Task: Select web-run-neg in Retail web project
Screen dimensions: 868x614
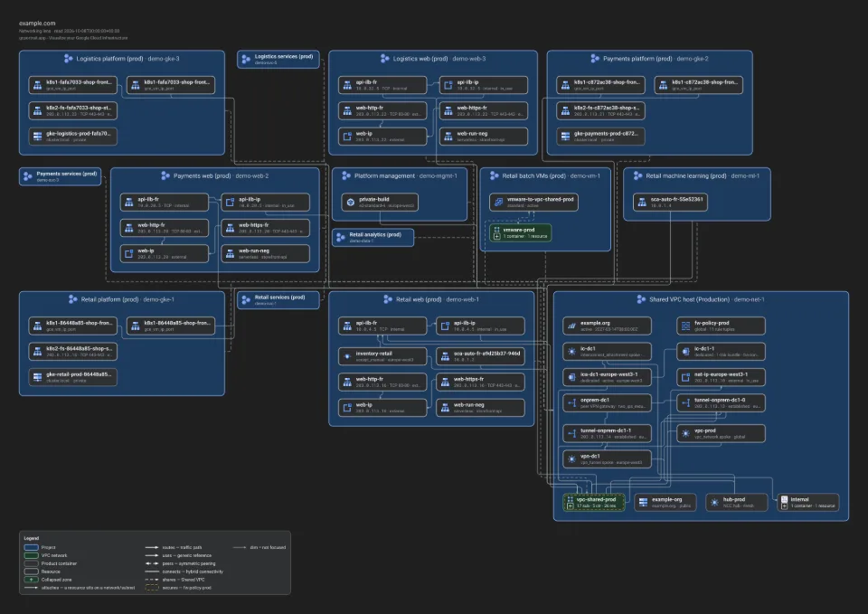Action: pyautogui.click(x=480, y=408)
